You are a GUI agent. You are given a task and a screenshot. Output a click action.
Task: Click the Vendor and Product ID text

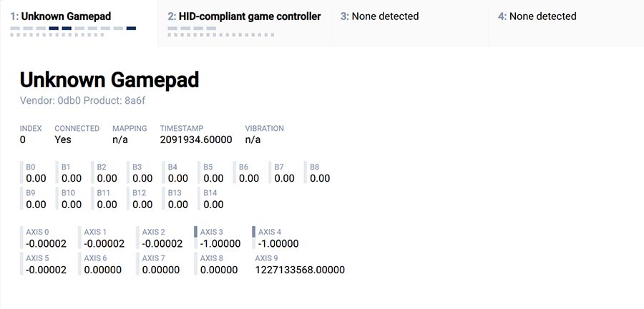tap(92, 102)
